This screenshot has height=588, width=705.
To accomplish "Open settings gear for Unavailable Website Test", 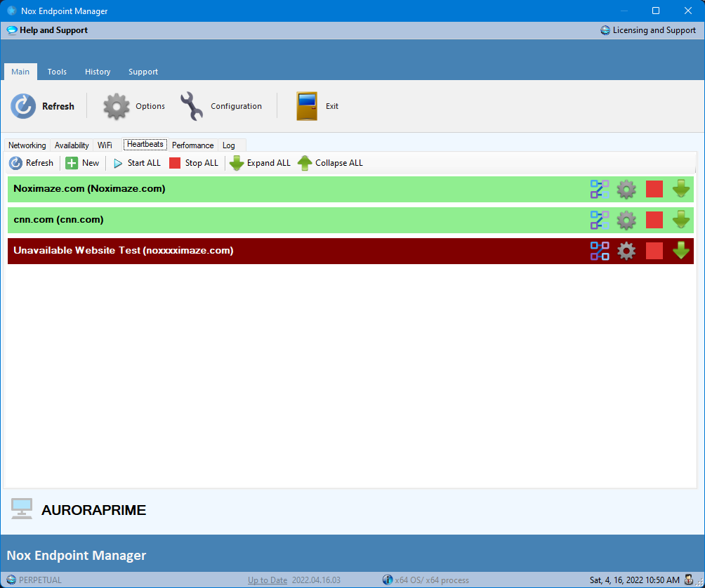I will 626,251.
